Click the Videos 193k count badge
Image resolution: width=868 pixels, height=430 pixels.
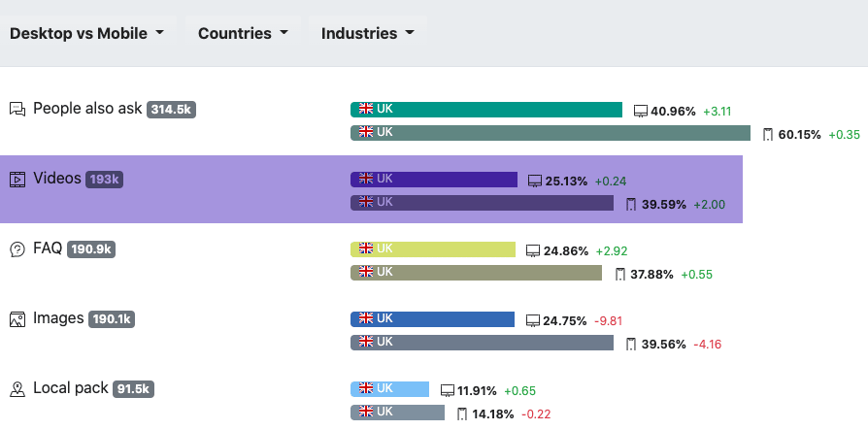point(104,180)
